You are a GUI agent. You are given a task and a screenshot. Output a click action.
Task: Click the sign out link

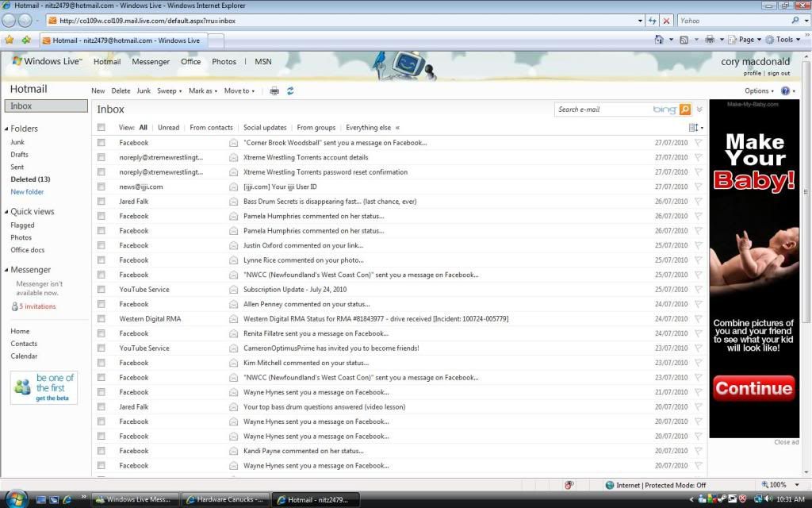click(779, 74)
